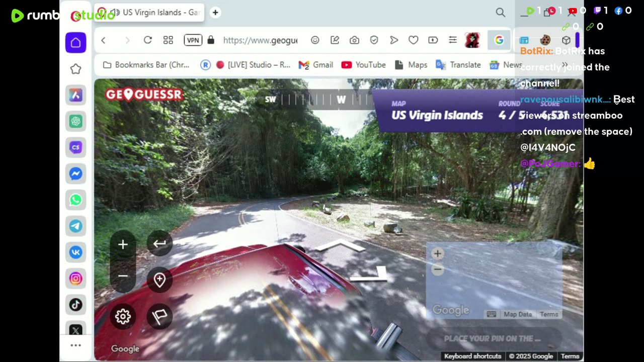644x362 pixels.
Task: Open the easy setup sliders icon
Action: pyautogui.click(x=453, y=40)
